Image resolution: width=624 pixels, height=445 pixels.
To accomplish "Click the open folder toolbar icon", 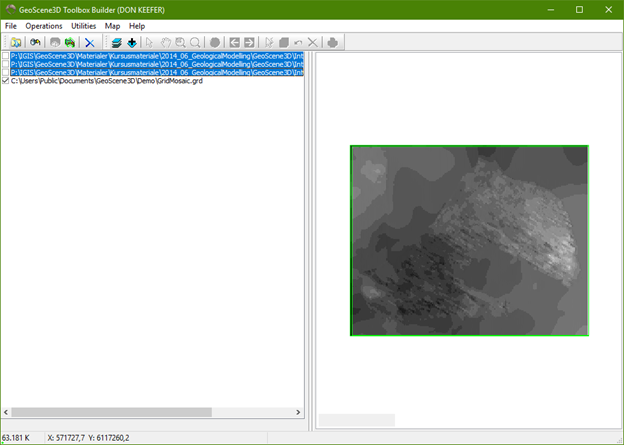I will [16, 42].
